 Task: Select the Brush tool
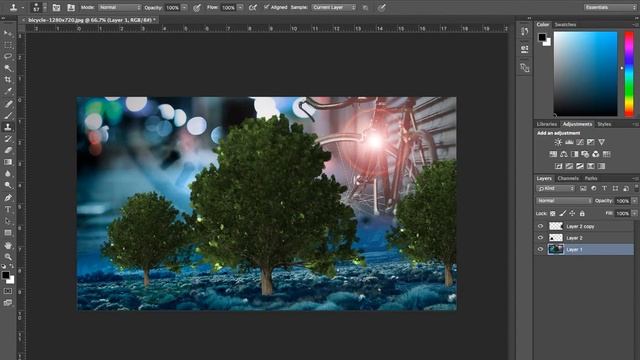coord(8,116)
